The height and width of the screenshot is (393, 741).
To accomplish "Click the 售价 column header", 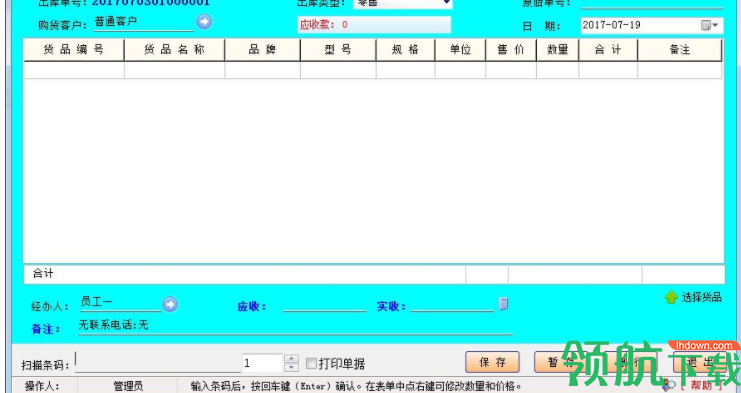I will click(511, 50).
